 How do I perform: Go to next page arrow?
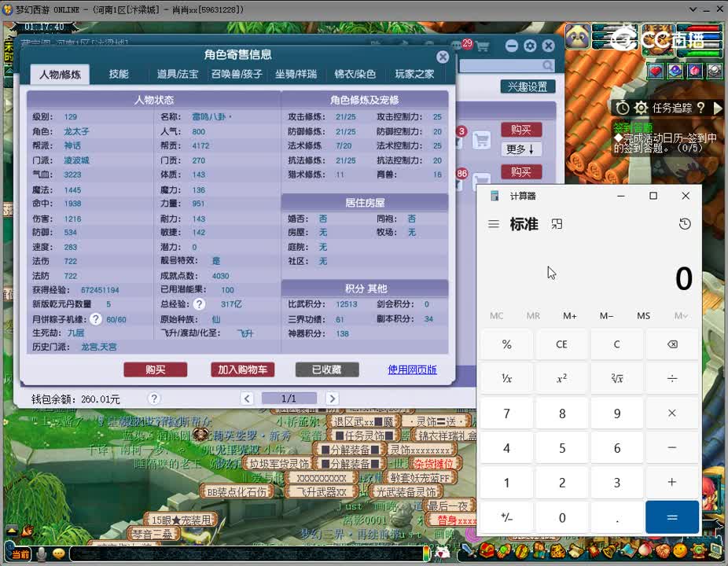coord(332,399)
